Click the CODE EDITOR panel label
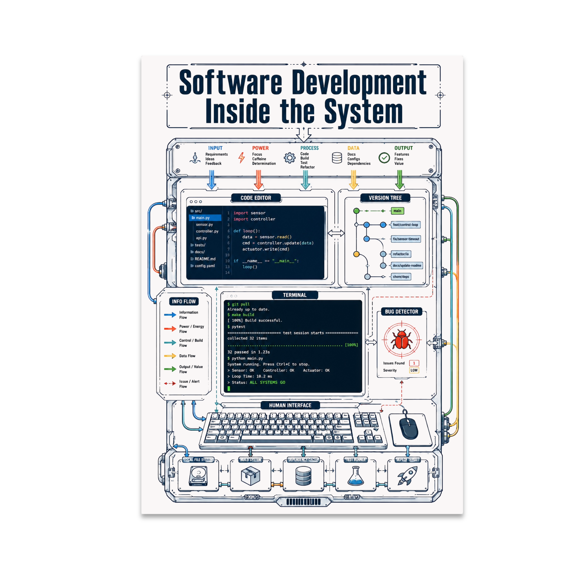This screenshot has width=576, height=576. [x=256, y=198]
